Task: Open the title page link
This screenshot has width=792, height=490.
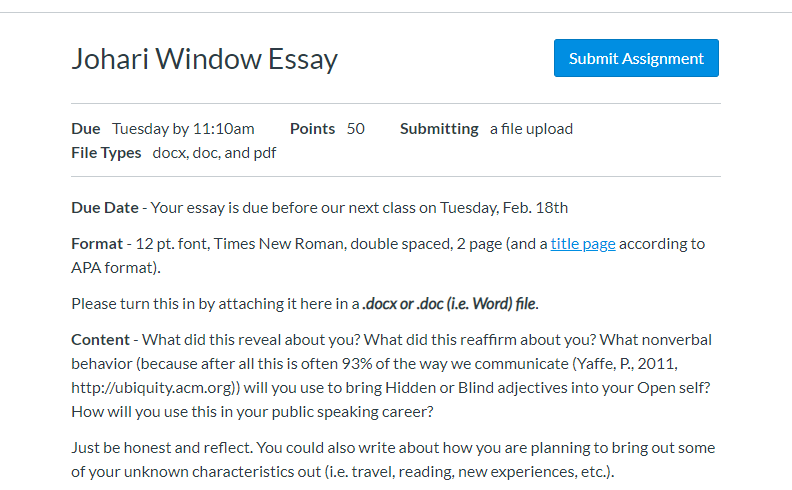Action: (583, 244)
